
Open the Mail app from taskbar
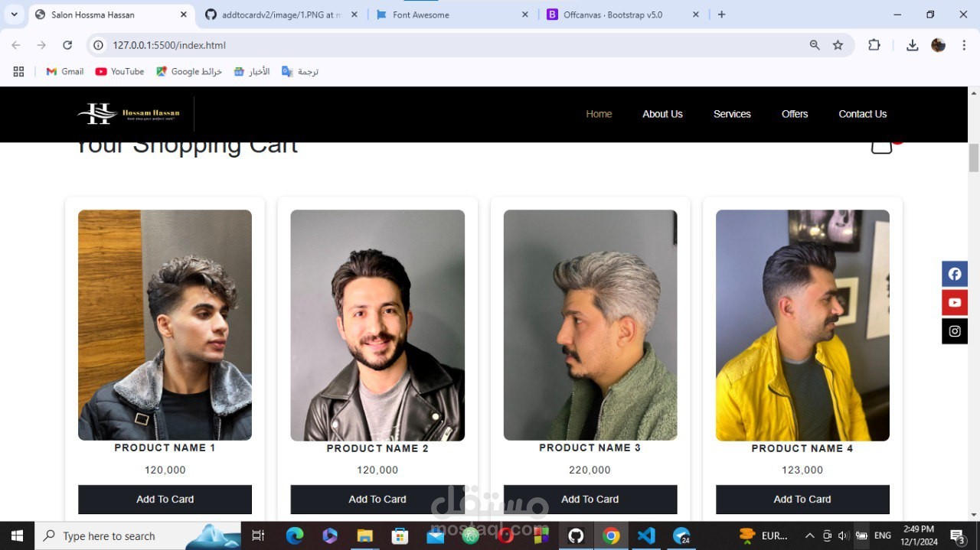tap(435, 535)
